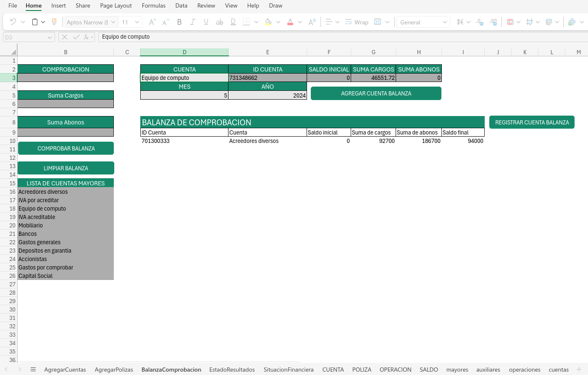Switch to the Data tab

pyautogui.click(x=181, y=5)
